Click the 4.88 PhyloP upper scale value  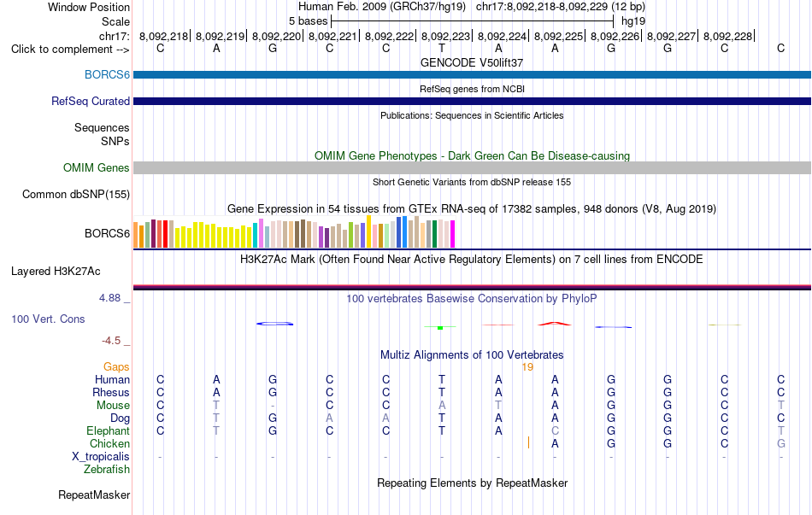pos(109,297)
